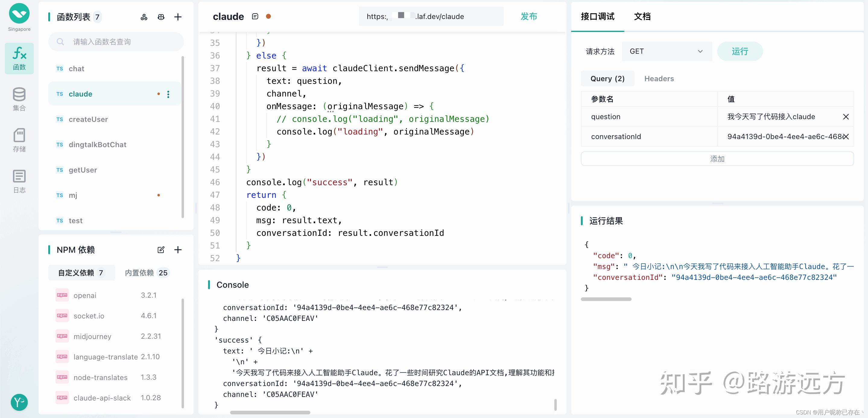Open the 函数 panel in left sidebar
The height and width of the screenshot is (418, 868).
click(19, 58)
